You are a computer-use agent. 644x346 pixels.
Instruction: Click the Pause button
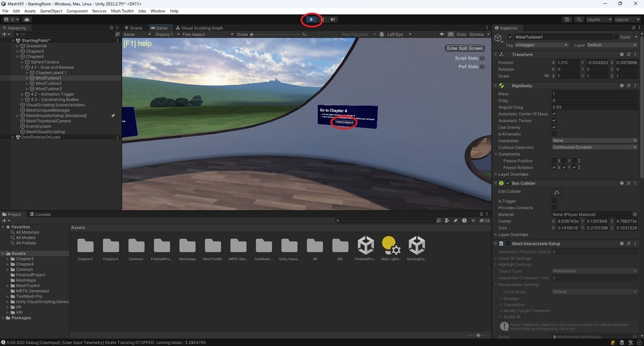point(322,19)
